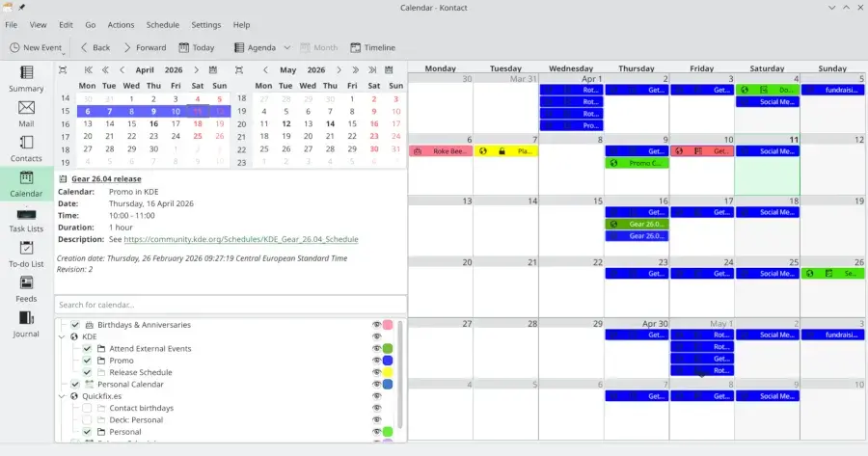Open the To-do List component
This screenshot has width=868, height=456.
(26, 255)
